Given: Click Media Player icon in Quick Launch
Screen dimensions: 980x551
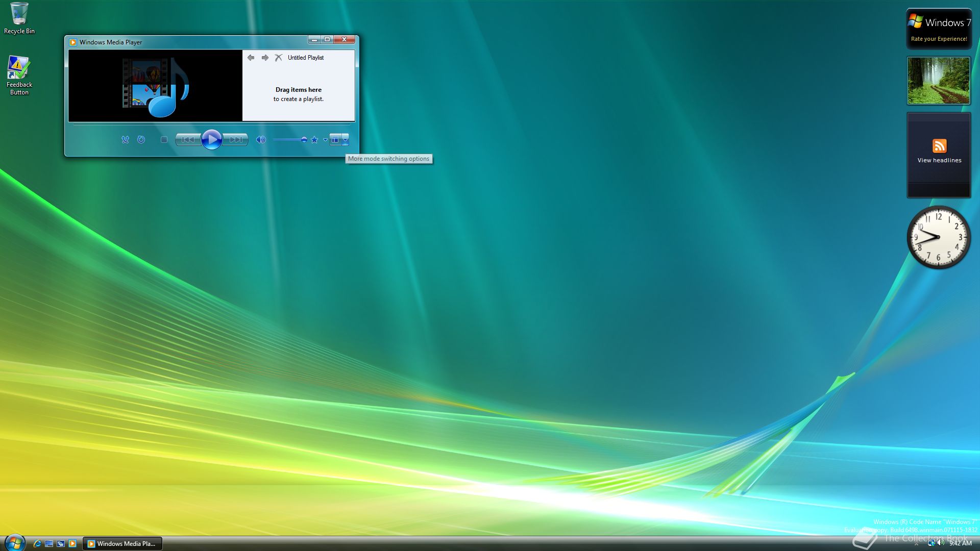Looking at the screenshot, I should coord(72,544).
